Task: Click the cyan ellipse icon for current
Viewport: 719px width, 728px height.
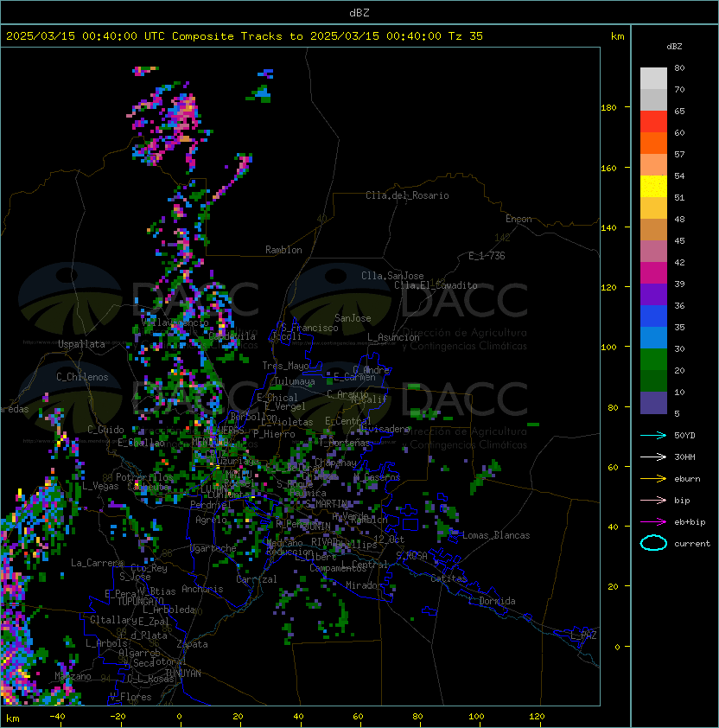Action: click(x=653, y=543)
